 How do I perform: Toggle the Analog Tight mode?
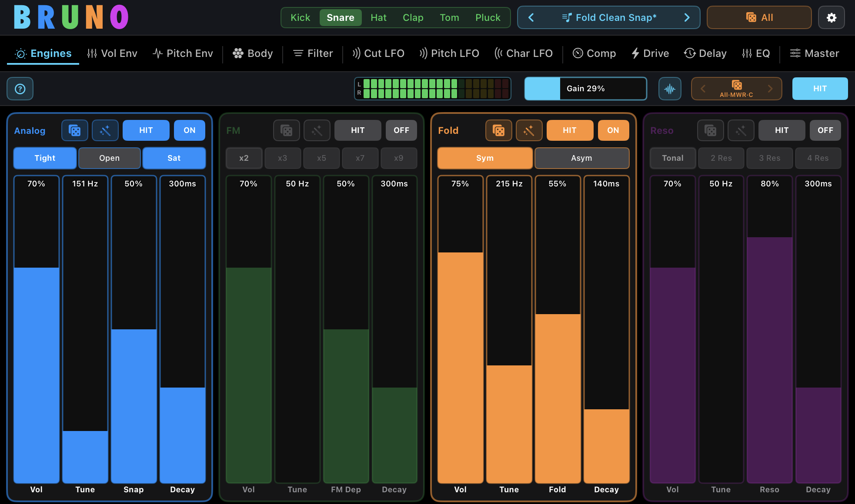pyautogui.click(x=45, y=158)
